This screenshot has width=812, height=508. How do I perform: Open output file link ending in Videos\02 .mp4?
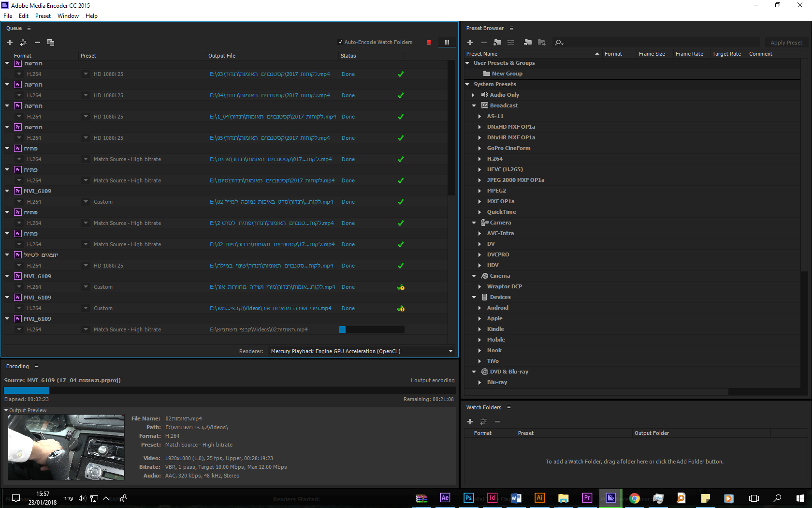click(x=259, y=329)
